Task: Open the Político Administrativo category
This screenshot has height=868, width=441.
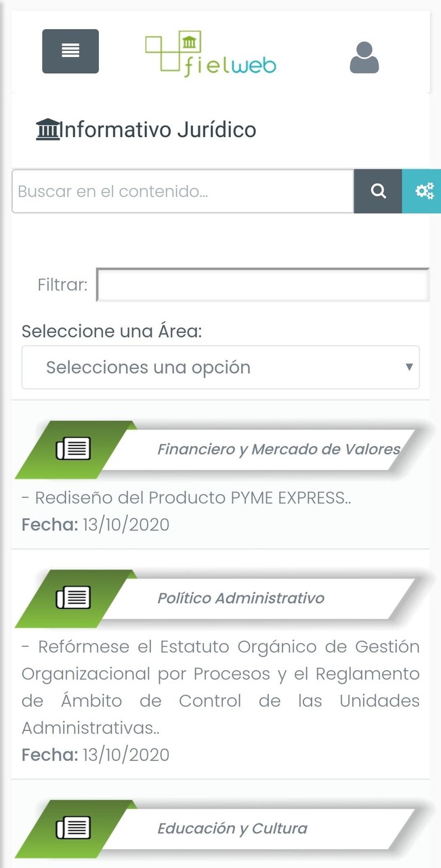Action: 241,598
